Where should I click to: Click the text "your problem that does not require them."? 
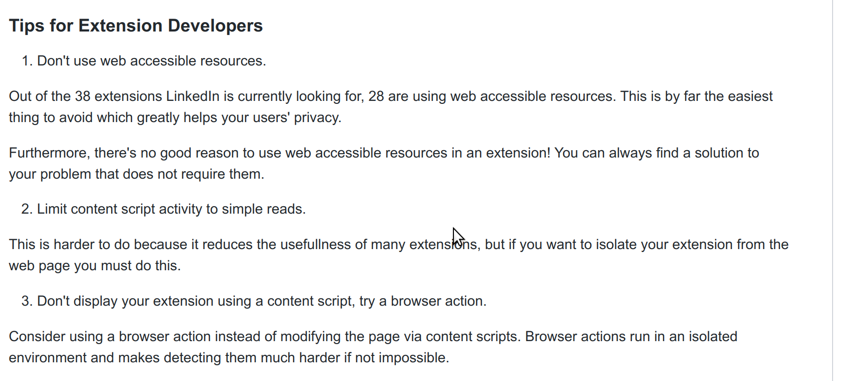(137, 174)
